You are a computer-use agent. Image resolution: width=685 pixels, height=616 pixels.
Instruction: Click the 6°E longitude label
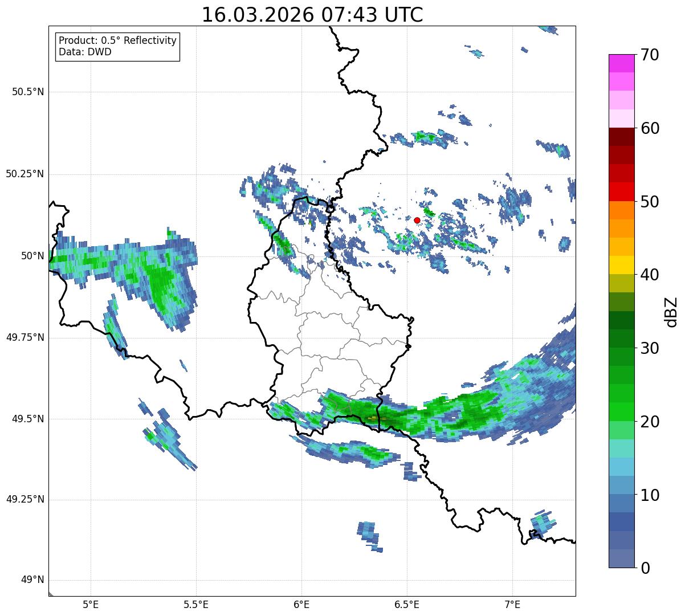click(301, 604)
